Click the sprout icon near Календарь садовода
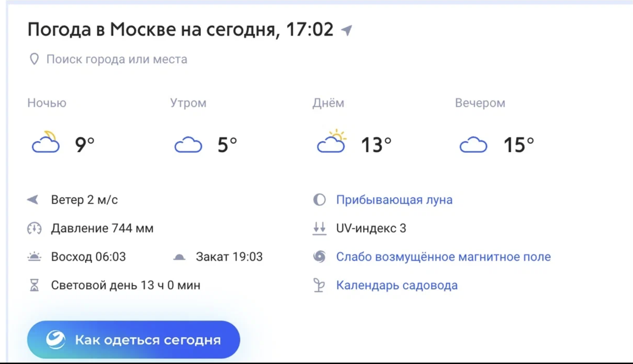This screenshot has height=364, width=633. tap(319, 285)
